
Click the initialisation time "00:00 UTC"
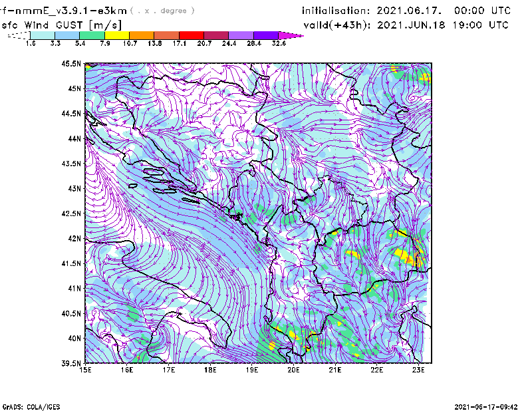(x=483, y=11)
